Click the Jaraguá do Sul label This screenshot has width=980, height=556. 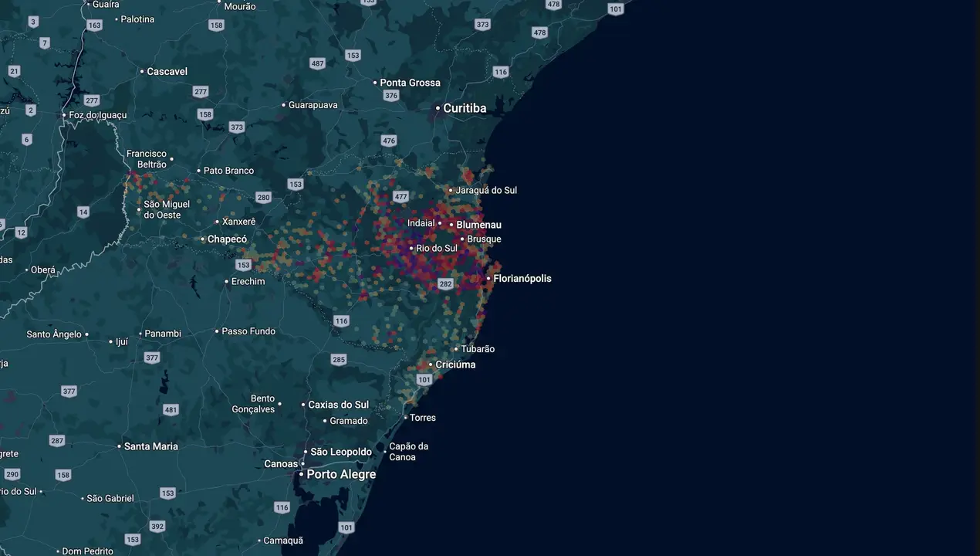486,190
